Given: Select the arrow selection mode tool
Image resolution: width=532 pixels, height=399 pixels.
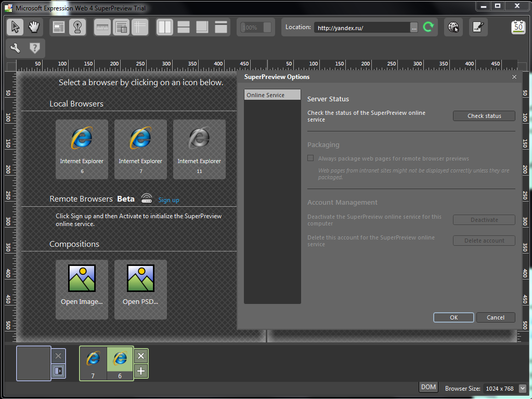Looking at the screenshot, I should pyautogui.click(x=15, y=27).
